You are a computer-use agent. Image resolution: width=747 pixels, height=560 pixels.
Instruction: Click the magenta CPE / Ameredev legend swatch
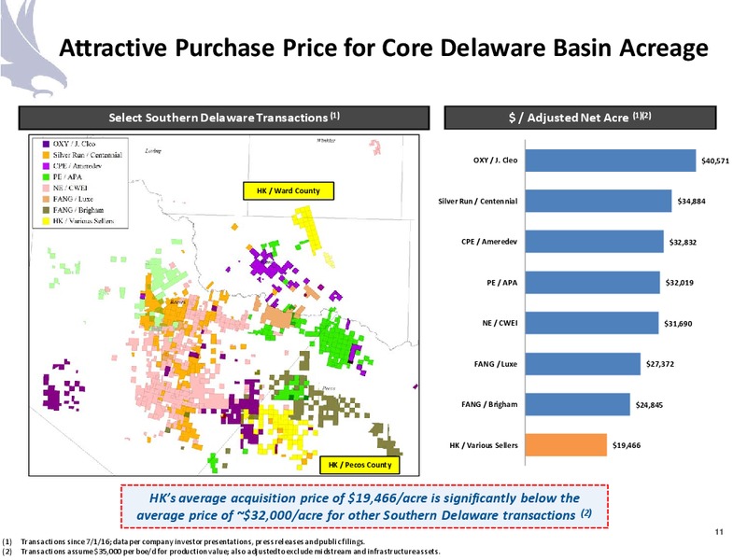pos(46,166)
